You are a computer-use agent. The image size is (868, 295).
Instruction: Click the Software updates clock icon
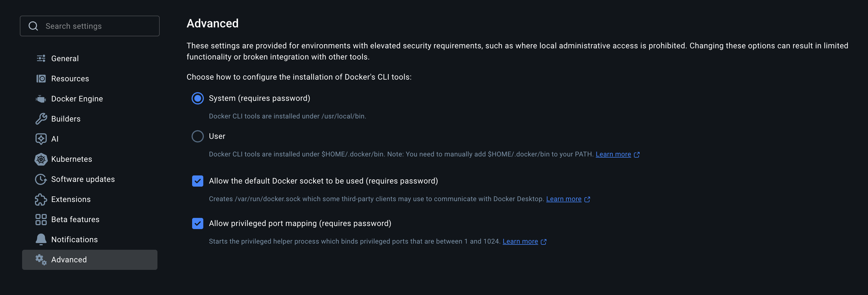pyautogui.click(x=41, y=179)
